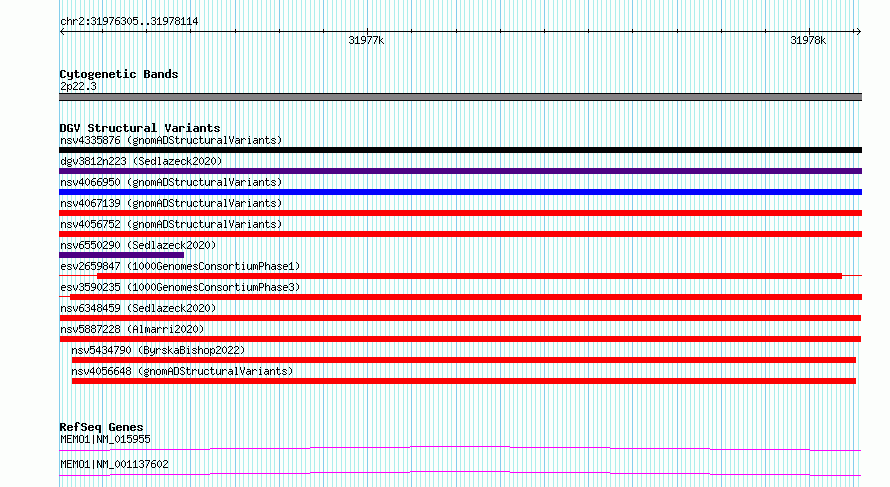Select the nsv4067139 red variant bar

[x=460, y=213]
